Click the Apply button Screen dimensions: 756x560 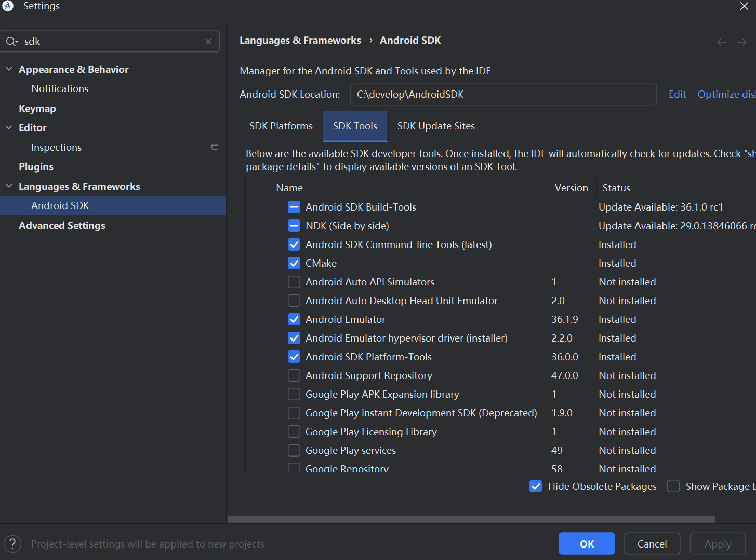tap(718, 544)
